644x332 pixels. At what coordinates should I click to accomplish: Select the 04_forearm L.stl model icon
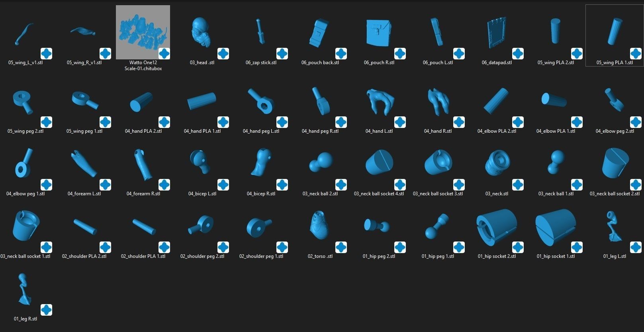coord(84,164)
